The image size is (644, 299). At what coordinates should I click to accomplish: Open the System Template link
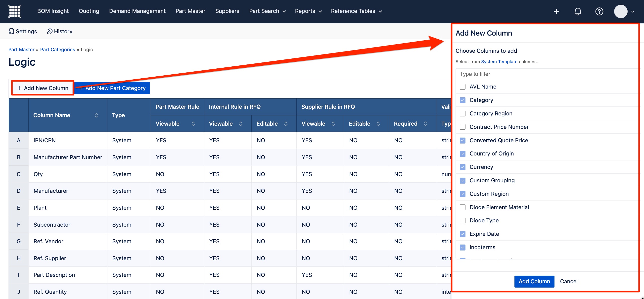499,62
